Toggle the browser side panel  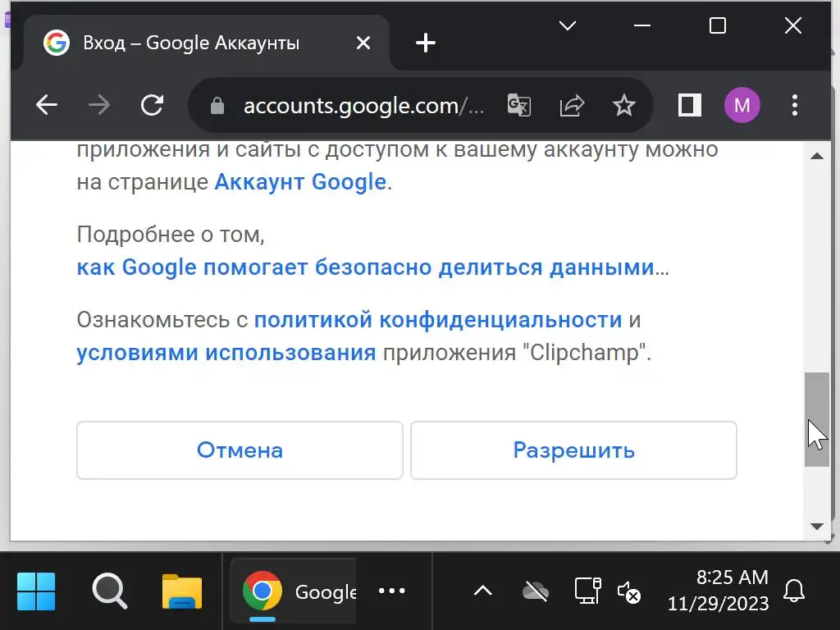click(690, 105)
